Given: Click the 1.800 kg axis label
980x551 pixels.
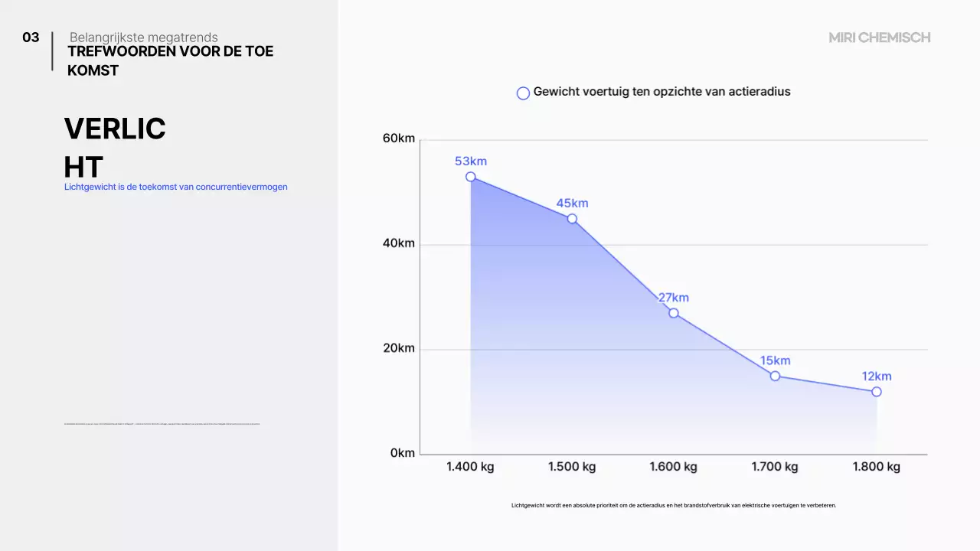Looking at the screenshot, I should 876,467.
